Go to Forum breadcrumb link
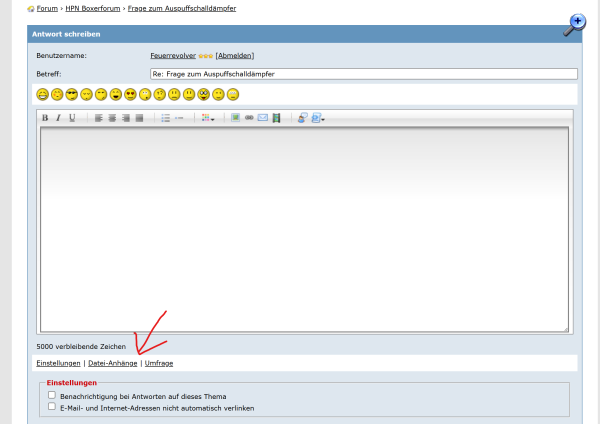Image resolution: width=600 pixels, height=424 pixels. [x=47, y=8]
